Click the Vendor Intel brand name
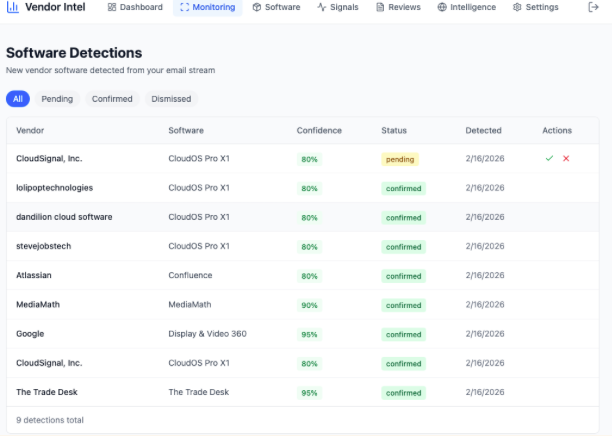 55,7
